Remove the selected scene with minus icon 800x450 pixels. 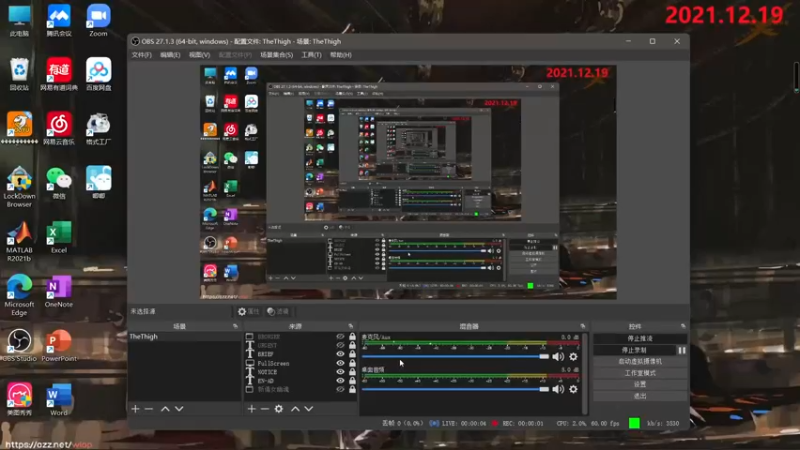tap(148, 409)
